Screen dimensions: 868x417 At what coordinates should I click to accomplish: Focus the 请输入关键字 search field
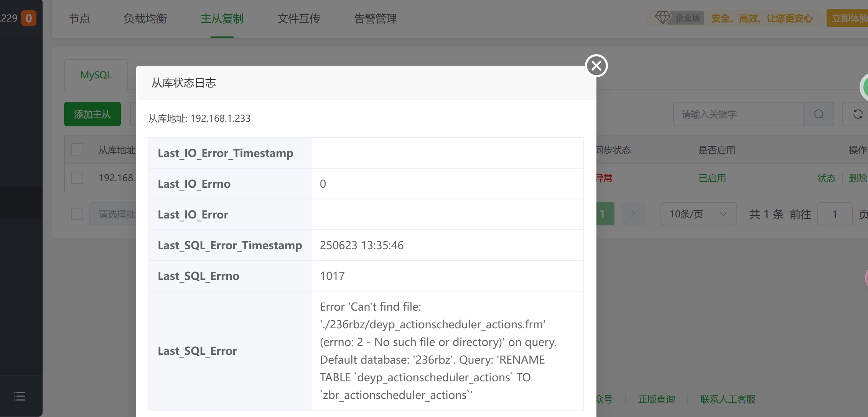point(738,114)
